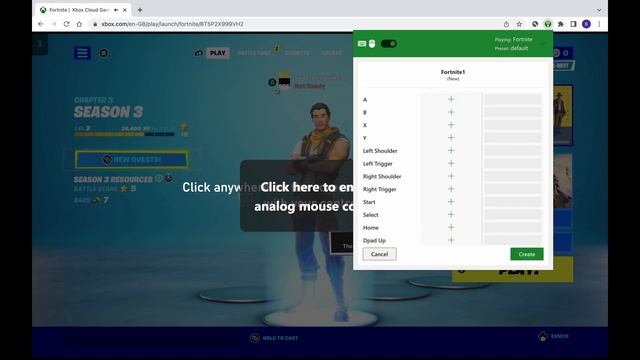
Task: Click the 'Not Ready' player status
Action: click(310, 86)
